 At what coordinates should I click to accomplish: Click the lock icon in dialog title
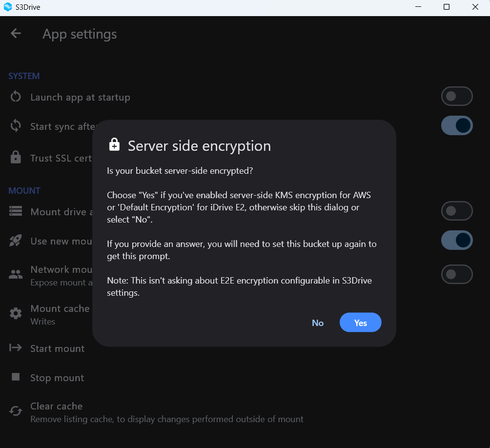click(114, 144)
